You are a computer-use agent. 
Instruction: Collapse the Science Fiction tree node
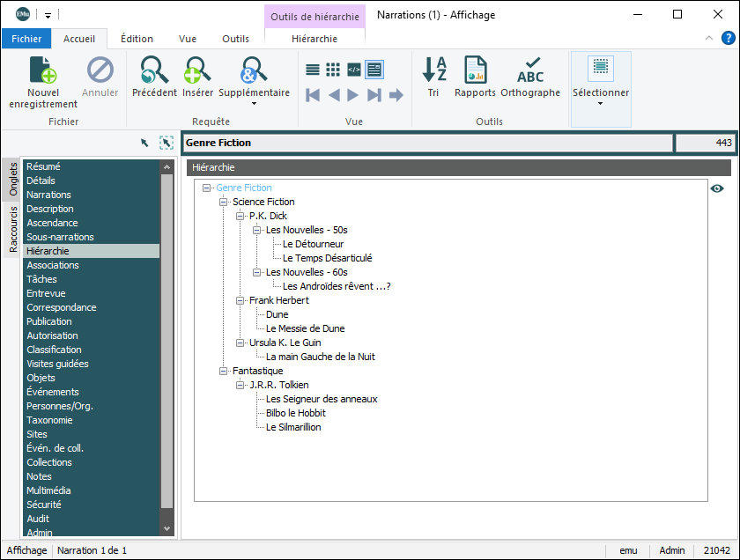pyautogui.click(x=224, y=203)
